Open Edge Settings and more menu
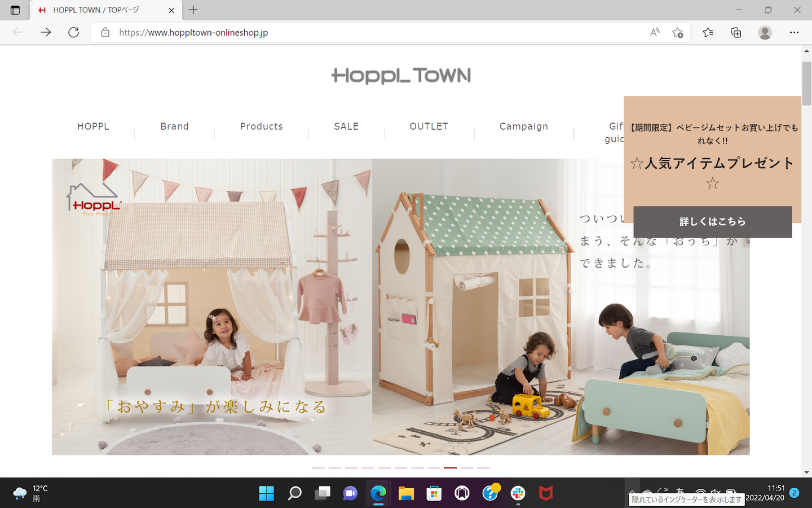This screenshot has width=812, height=508. (794, 32)
